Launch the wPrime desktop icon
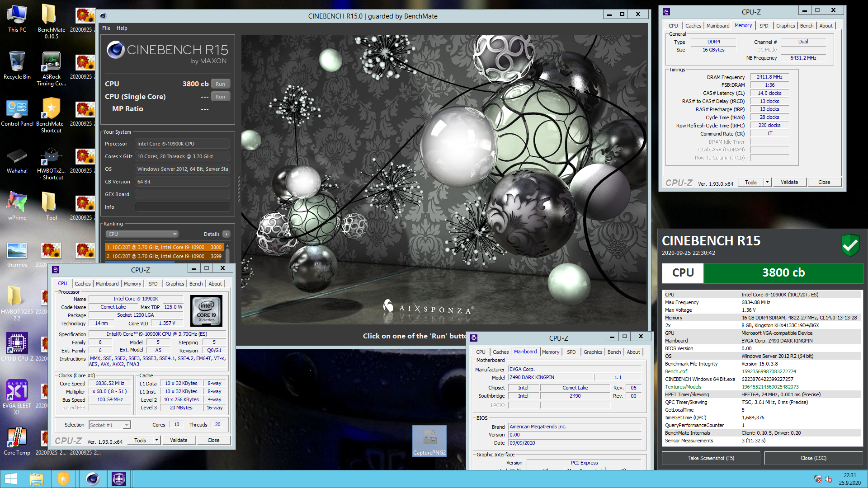Viewport: 868px width, 488px height. (x=17, y=206)
